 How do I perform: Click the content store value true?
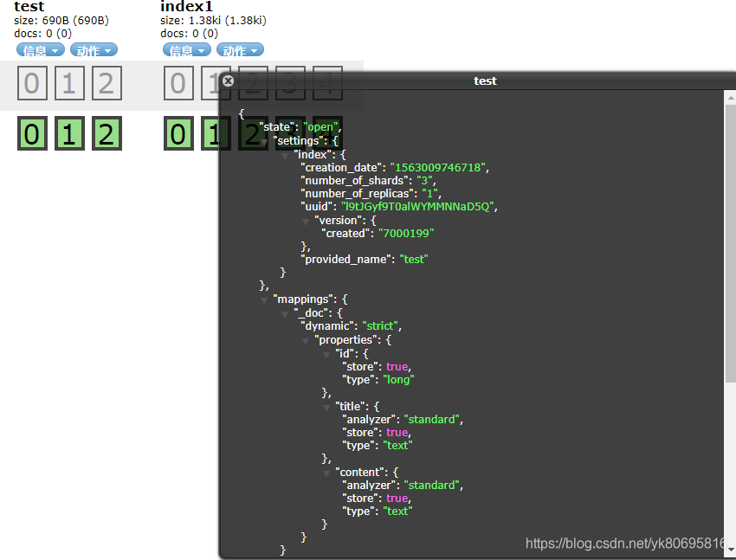(x=397, y=499)
